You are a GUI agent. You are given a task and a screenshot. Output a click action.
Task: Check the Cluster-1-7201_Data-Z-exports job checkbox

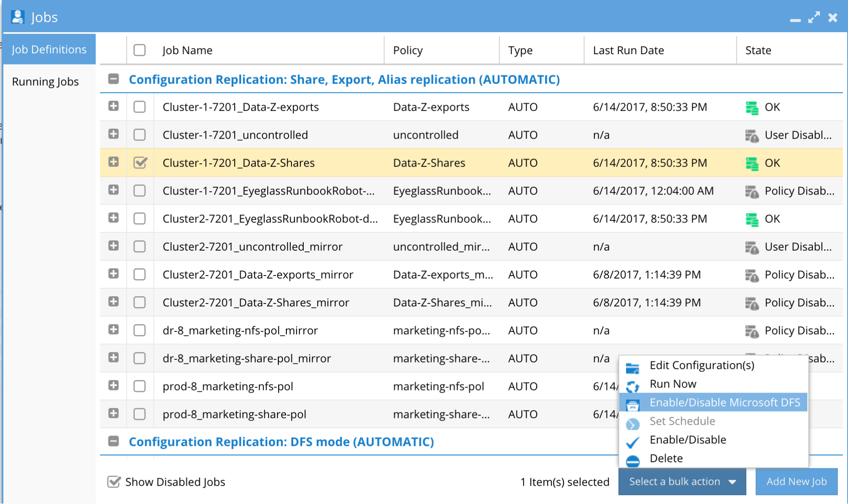140,107
